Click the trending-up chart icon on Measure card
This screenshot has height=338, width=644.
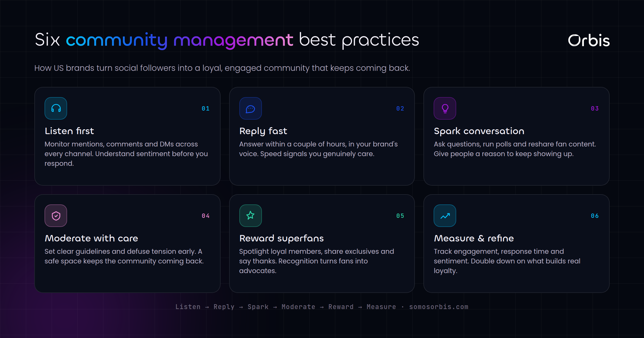pos(445,216)
